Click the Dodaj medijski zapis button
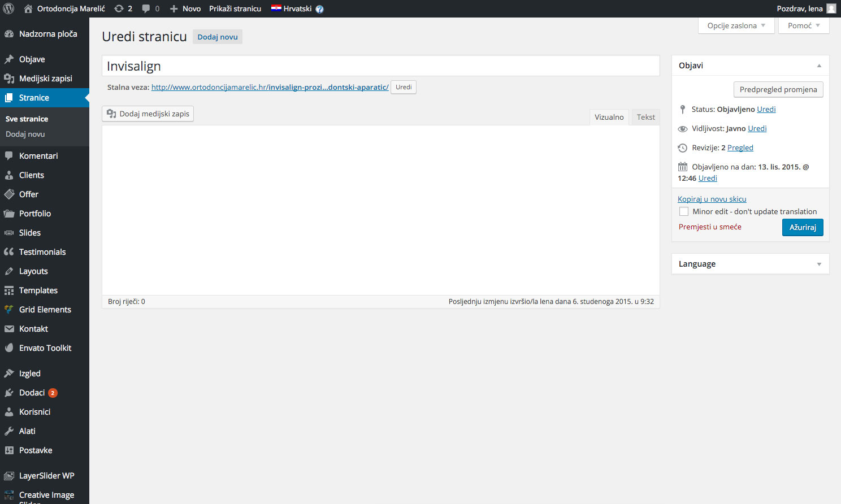 (148, 114)
